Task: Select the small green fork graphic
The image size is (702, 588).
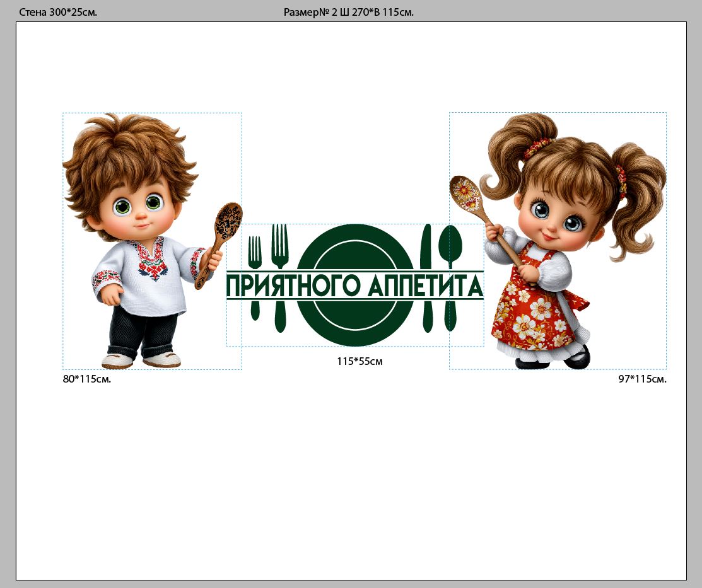Action: point(255,252)
